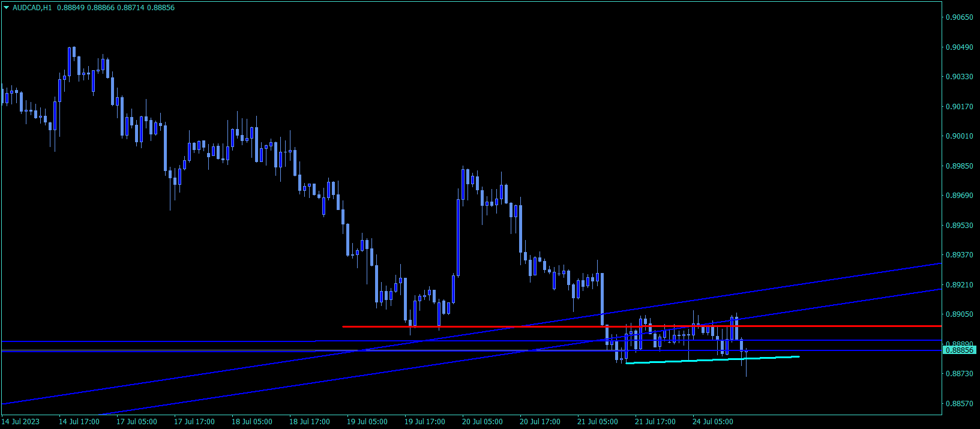Select the AUDCAD,H1 symbol label
This screenshot has width=980, height=429.
coord(32,8)
